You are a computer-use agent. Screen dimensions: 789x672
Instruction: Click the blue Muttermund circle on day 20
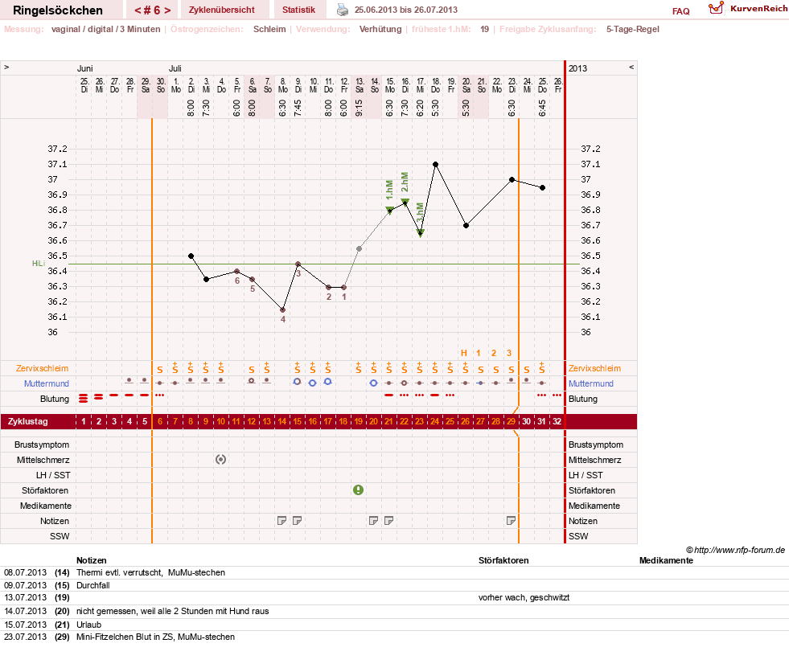pyautogui.click(x=373, y=383)
